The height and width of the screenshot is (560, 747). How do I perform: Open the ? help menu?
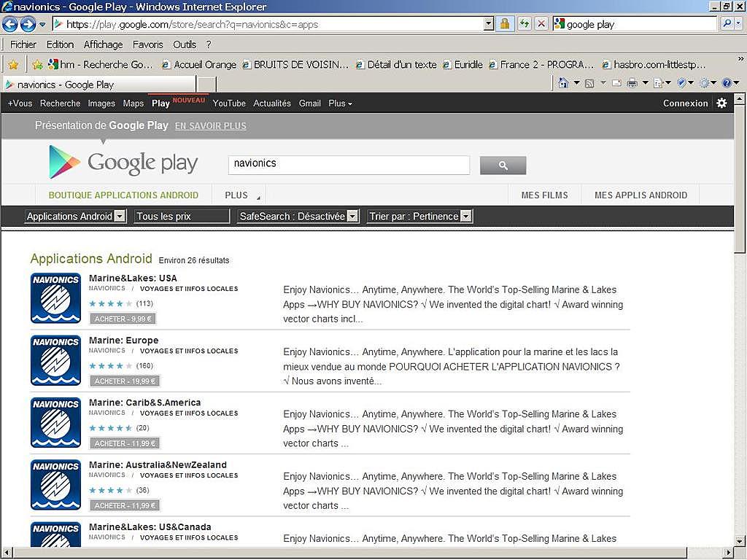(x=208, y=44)
